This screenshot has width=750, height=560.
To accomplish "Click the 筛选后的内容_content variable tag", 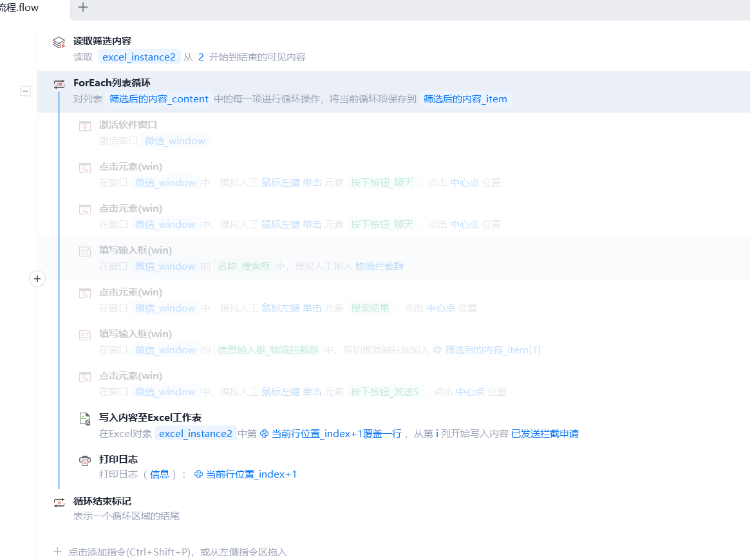I will tap(159, 99).
